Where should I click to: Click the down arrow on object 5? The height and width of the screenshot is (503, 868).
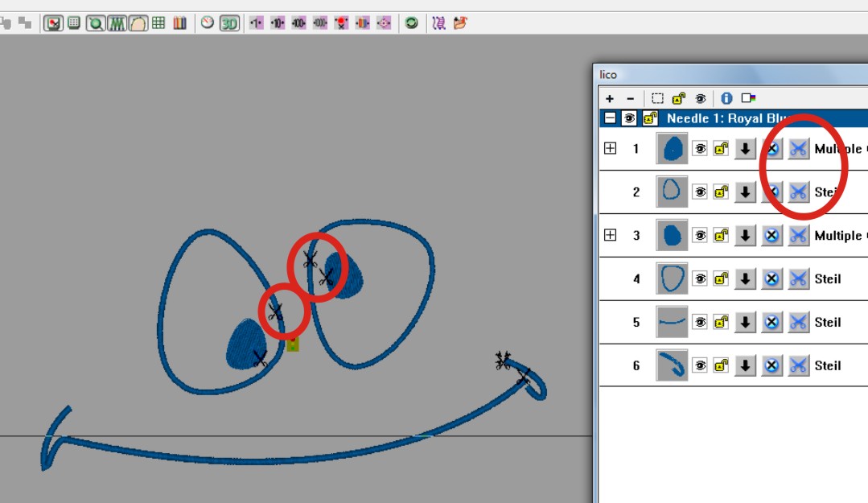pos(745,322)
